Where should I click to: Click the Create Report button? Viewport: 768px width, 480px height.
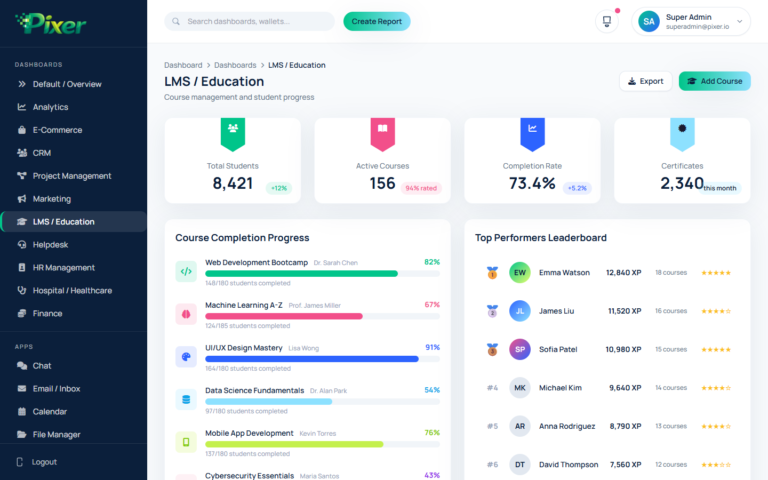[x=377, y=22]
